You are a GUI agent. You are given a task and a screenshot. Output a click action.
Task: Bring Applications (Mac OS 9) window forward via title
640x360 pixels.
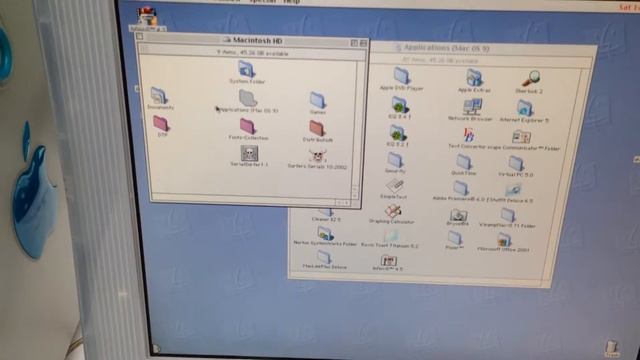446,48
